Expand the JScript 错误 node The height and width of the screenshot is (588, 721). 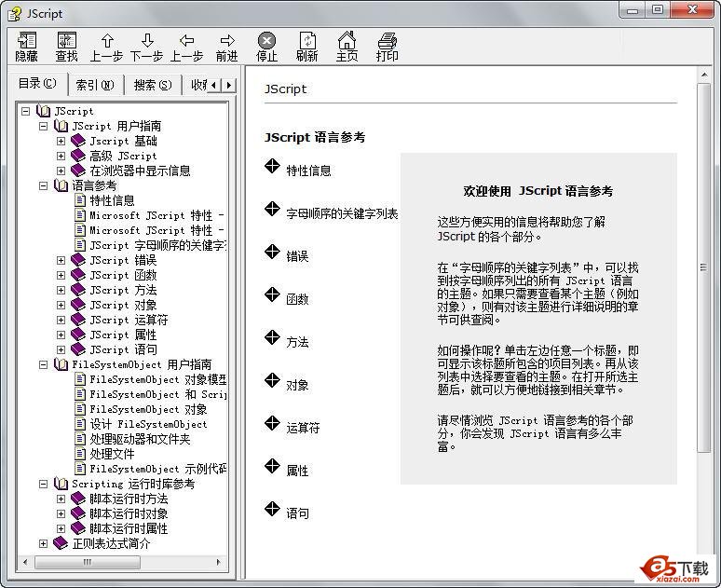[x=61, y=260]
